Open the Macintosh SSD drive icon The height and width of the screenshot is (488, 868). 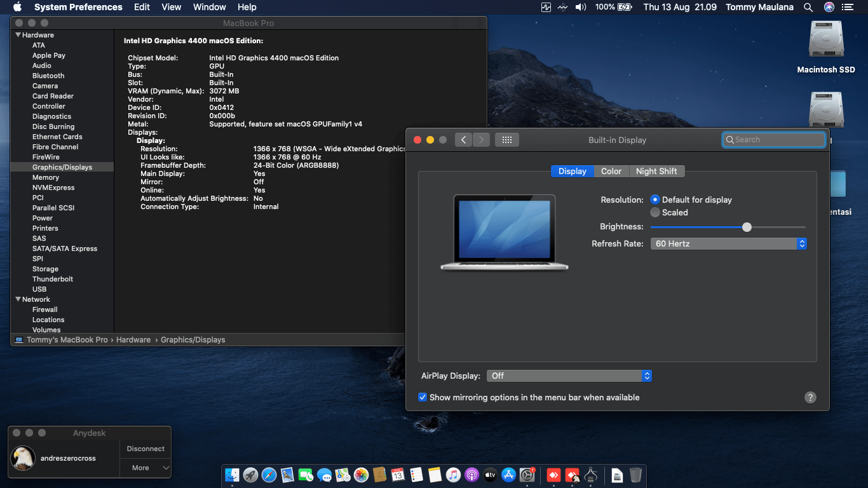825,40
